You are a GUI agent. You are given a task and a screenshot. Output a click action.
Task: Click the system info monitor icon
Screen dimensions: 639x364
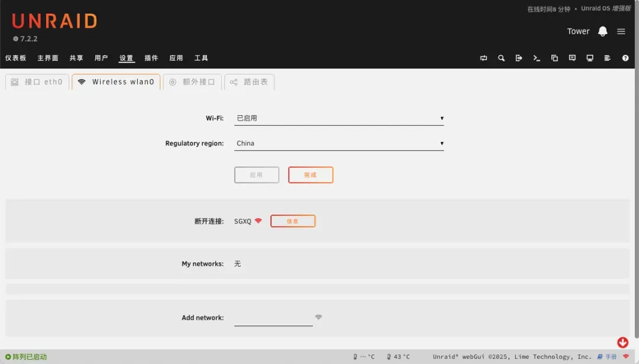pos(590,58)
